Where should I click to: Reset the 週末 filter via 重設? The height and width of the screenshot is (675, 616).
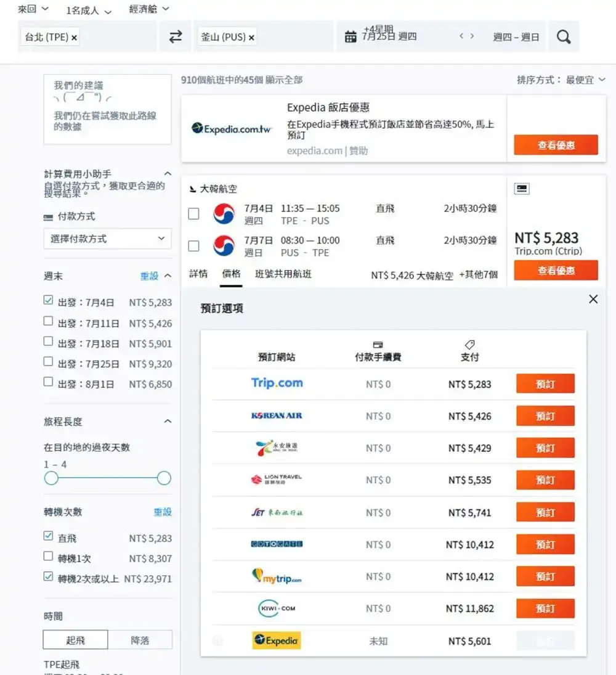149,276
